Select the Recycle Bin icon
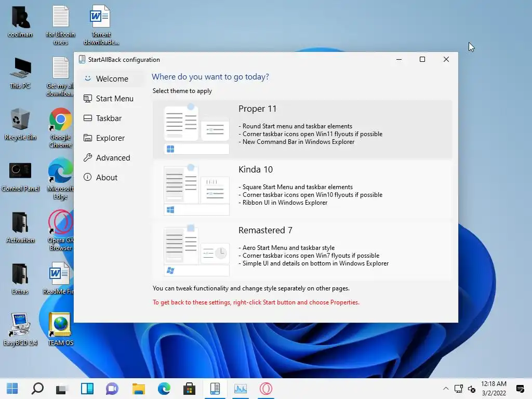 coord(20,124)
